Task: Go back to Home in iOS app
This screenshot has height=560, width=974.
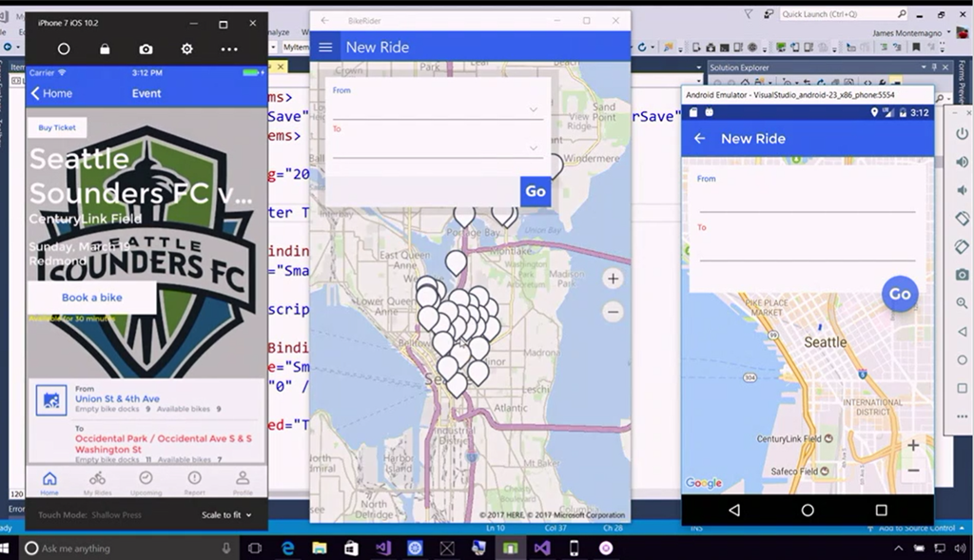Action: coord(51,94)
